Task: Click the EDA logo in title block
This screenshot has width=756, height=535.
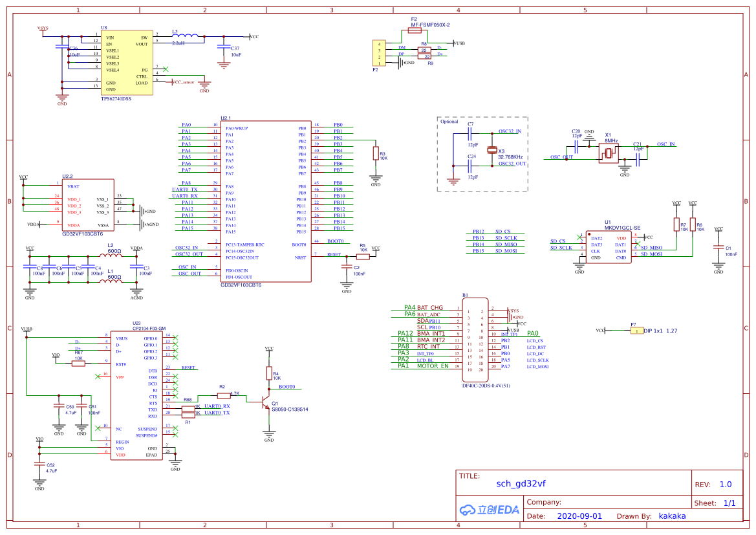Action: pos(489,510)
